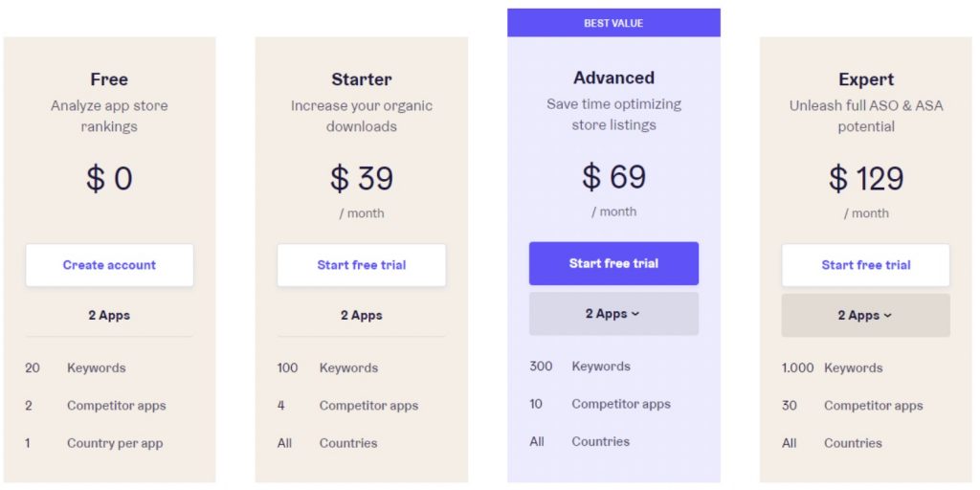Click Country per app in Free plan

[x=115, y=443]
